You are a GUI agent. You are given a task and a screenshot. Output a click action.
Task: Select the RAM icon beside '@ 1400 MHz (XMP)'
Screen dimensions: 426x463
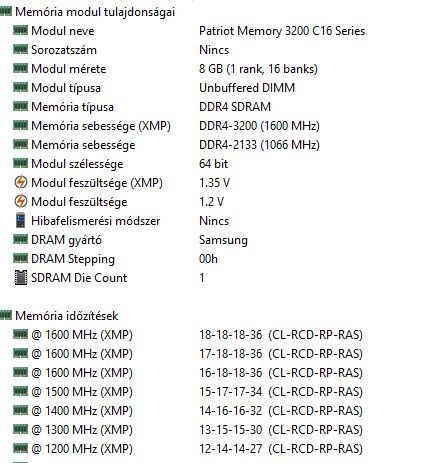pyautogui.click(x=20, y=410)
